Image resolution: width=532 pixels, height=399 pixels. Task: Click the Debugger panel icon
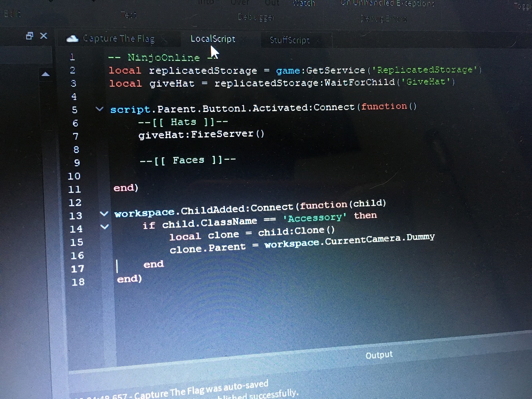point(256,18)
